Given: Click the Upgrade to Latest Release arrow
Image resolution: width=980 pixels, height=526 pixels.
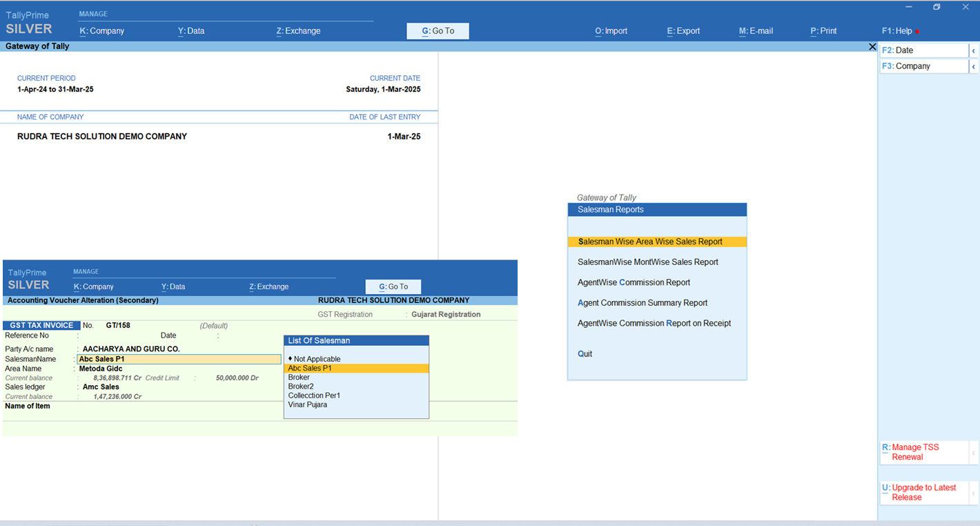Looking at the screenshot, I should tap(973, 492).
